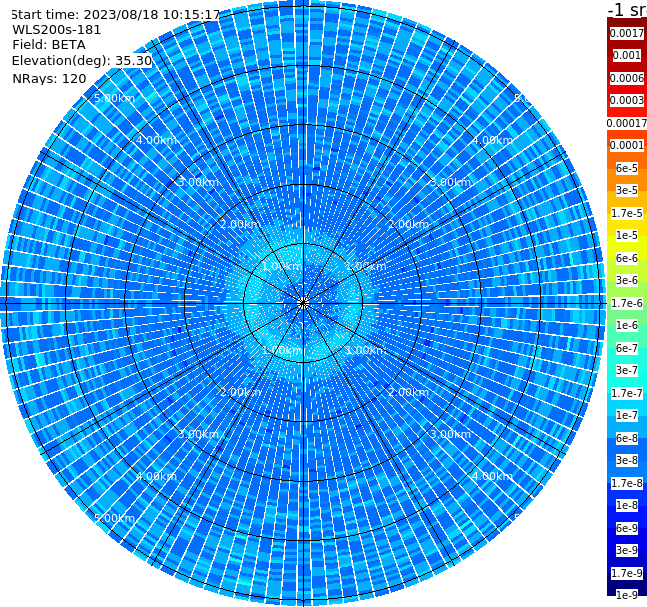Choose the 1e-5 colorbar tick label
This screenshot has height=607, width=647.
[627, 235]
